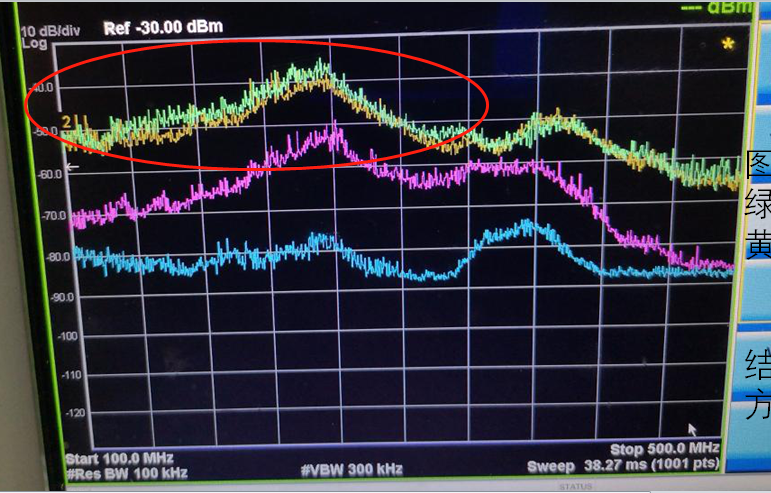Select the '#VBW 300 kHz' readout
The width and height of the screenshot is (771, 493).
pos(352,470)
